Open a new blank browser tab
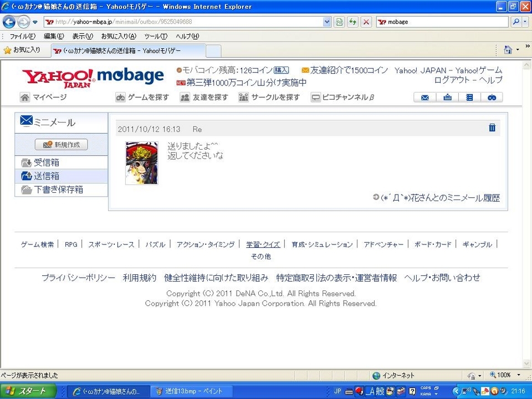The width and height of the screenshot is (532, 399). pos(213,51)
